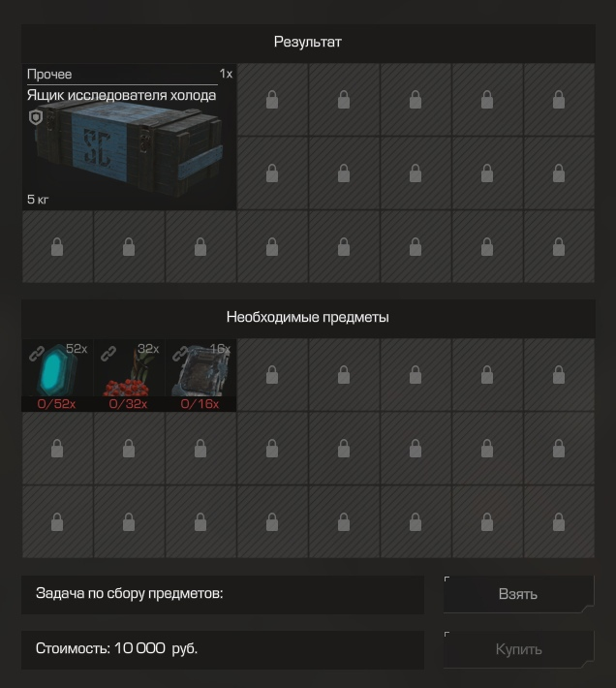Click the link chain icon on crystal item
This screenshot has height=688, width=616.
click(37, 354)
